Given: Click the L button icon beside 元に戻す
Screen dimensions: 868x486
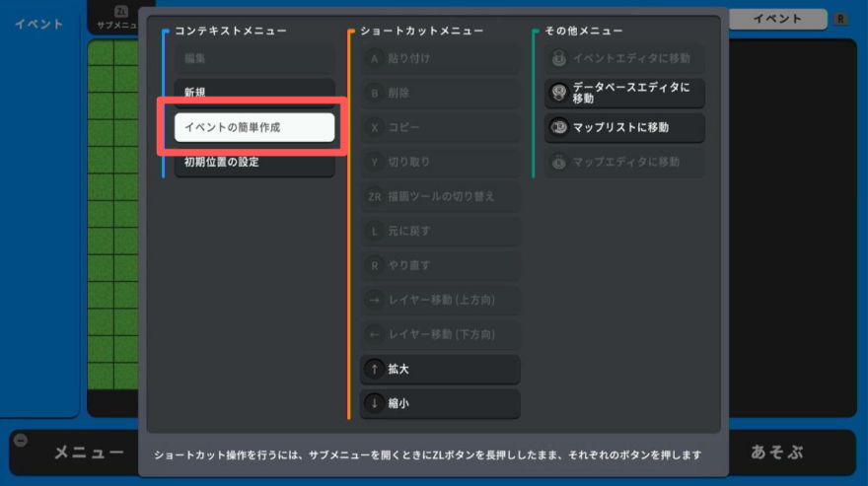Looking at the screenshot, I should pos(374,231).
